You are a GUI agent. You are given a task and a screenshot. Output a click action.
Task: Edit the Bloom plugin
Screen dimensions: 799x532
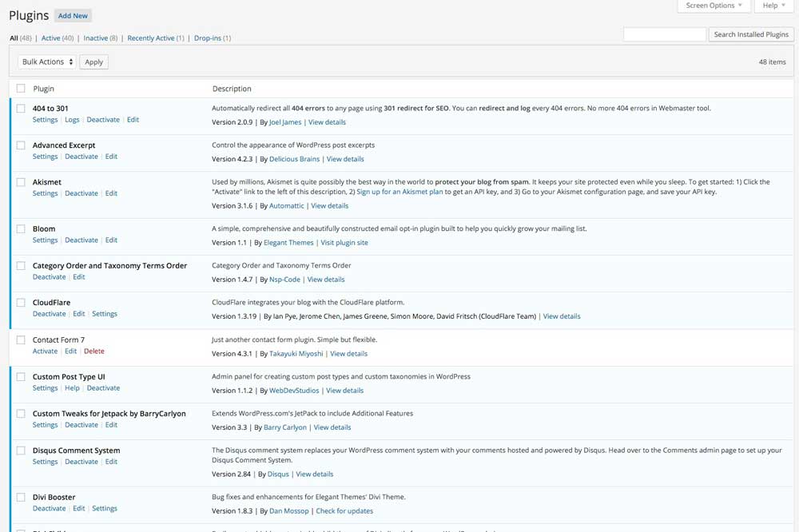tap(111, 240)
